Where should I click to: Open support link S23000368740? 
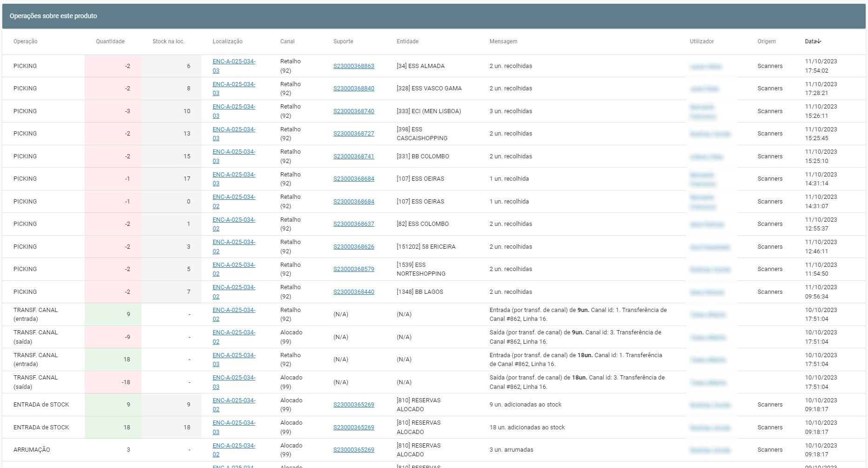click(354, 111)
